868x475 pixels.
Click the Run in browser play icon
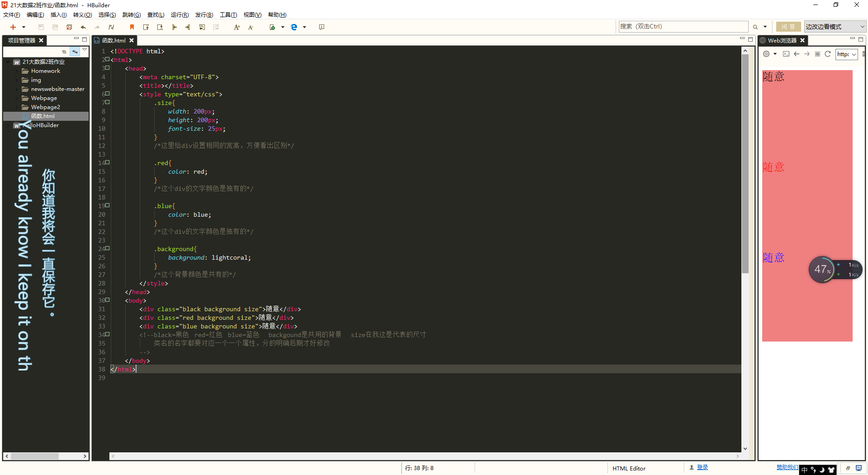272,27
